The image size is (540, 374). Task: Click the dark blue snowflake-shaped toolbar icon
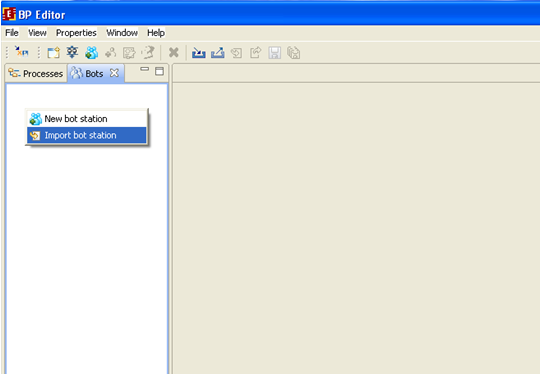(x=72, y=52)
